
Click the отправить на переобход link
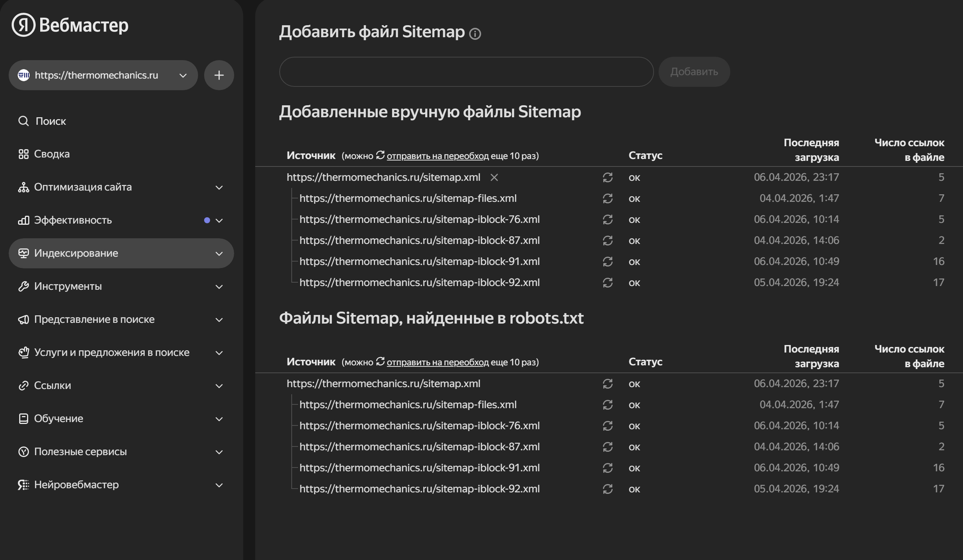(x=438, y=156)
